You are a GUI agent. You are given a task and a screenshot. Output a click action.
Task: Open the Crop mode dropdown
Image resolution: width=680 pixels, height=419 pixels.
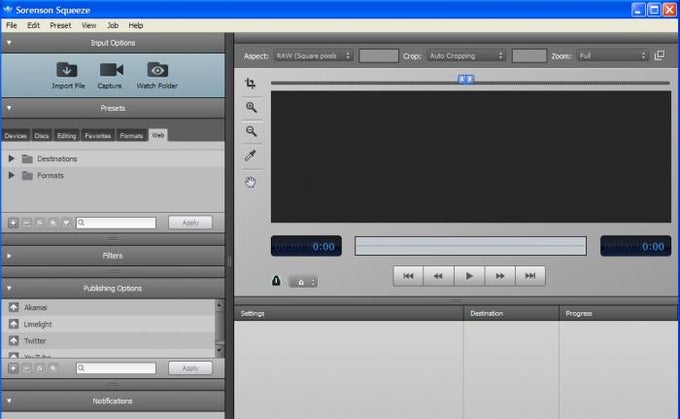pyautogui.click(x=466, y=56)
